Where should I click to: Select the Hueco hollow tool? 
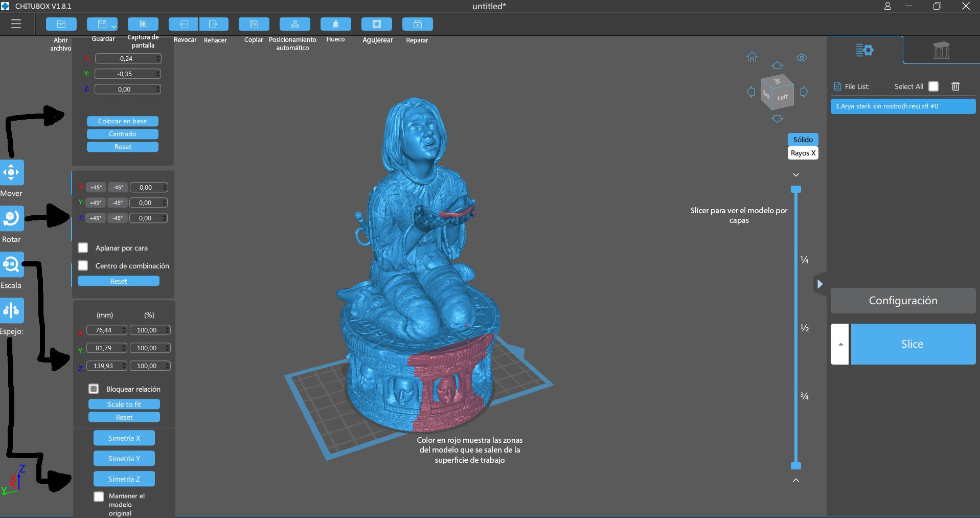[x=336, y=24]
